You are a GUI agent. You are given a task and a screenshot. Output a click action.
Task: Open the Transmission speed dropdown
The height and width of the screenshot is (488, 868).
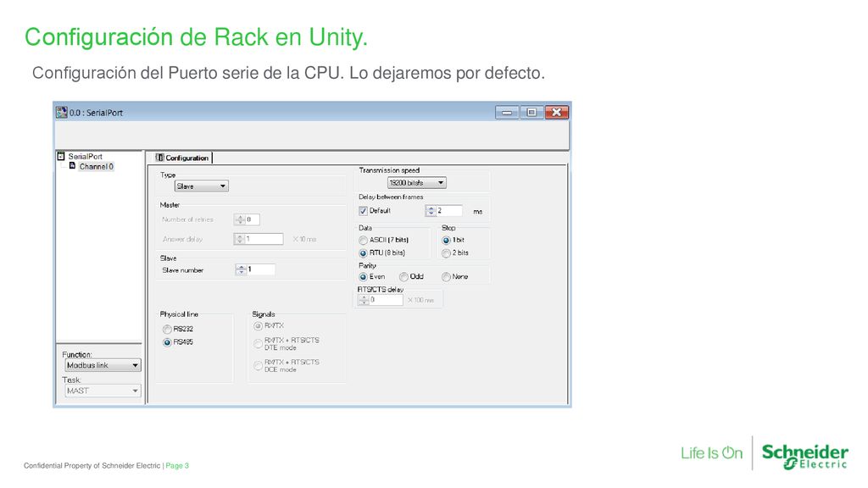[x=416, y=183]
